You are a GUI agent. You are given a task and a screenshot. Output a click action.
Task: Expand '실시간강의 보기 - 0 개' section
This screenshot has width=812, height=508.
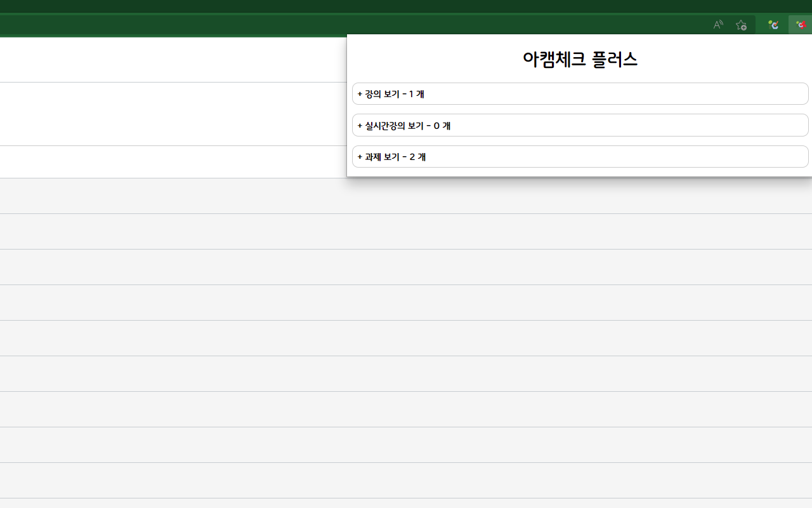tap(580, 125)
